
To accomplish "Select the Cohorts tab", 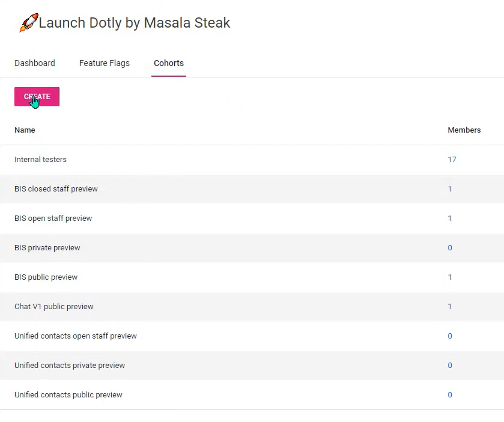I will click(x=169, y=63).
